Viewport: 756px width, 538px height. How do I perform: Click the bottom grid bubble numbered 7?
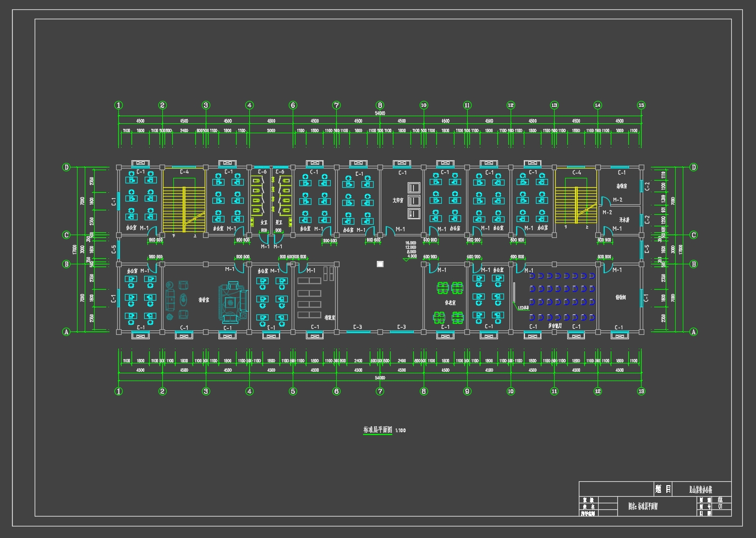pyautogui.click(x=380, y=392)
